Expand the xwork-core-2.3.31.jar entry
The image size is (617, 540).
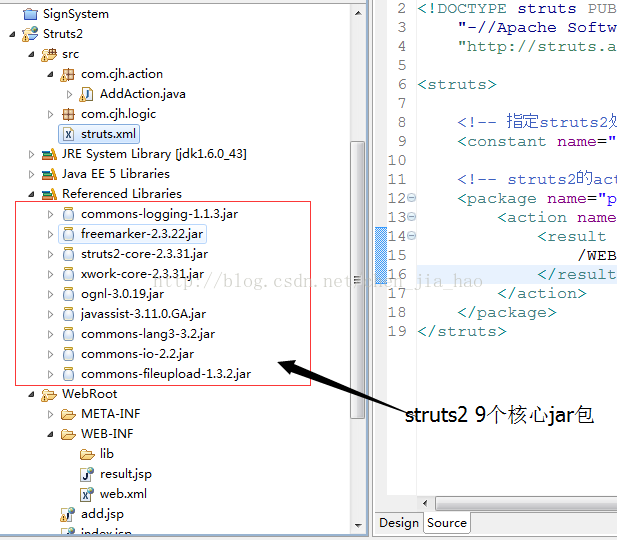pyautogui.click(x=50, y=274)
